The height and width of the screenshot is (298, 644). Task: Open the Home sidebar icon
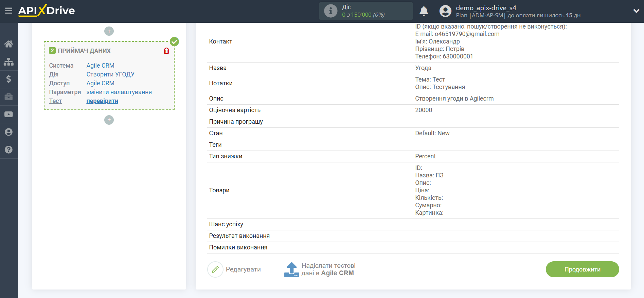coord(9,44)
